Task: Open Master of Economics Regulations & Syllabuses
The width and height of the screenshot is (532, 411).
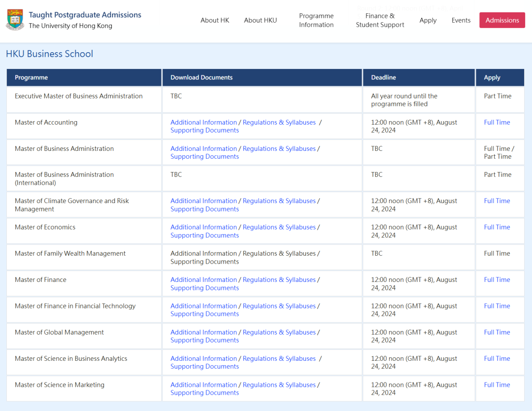Action: tap(279, 227)
